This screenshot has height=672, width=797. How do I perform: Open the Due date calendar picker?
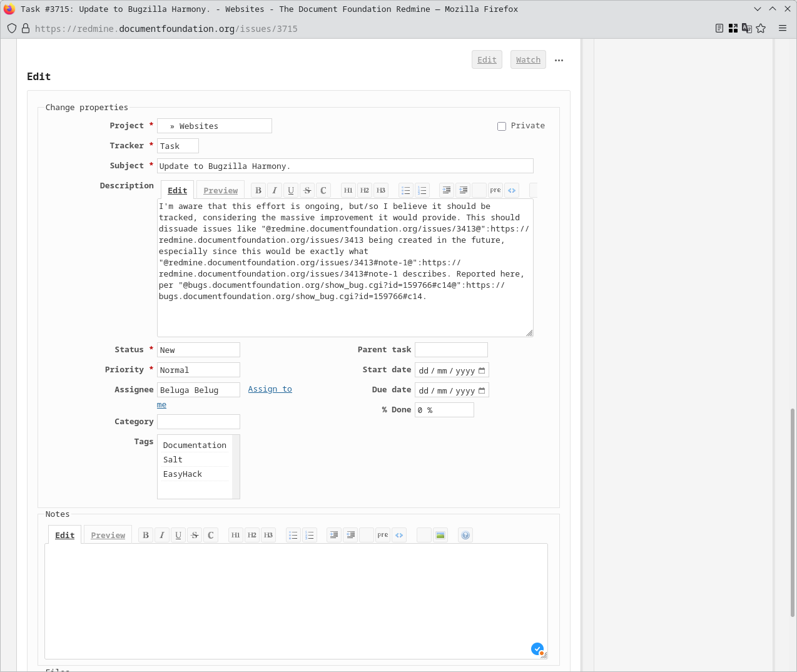[482, 390]
